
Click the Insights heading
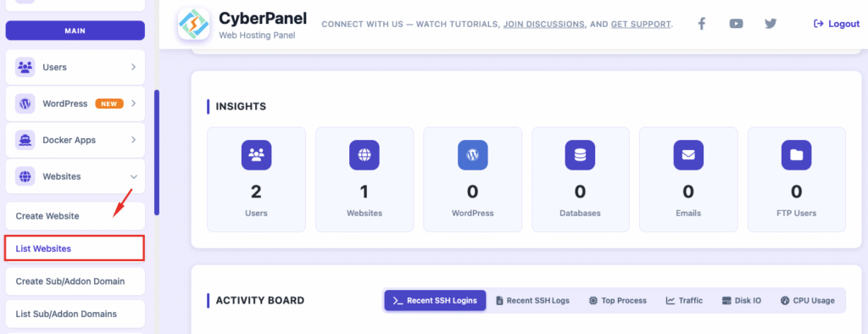click(241, 106)
